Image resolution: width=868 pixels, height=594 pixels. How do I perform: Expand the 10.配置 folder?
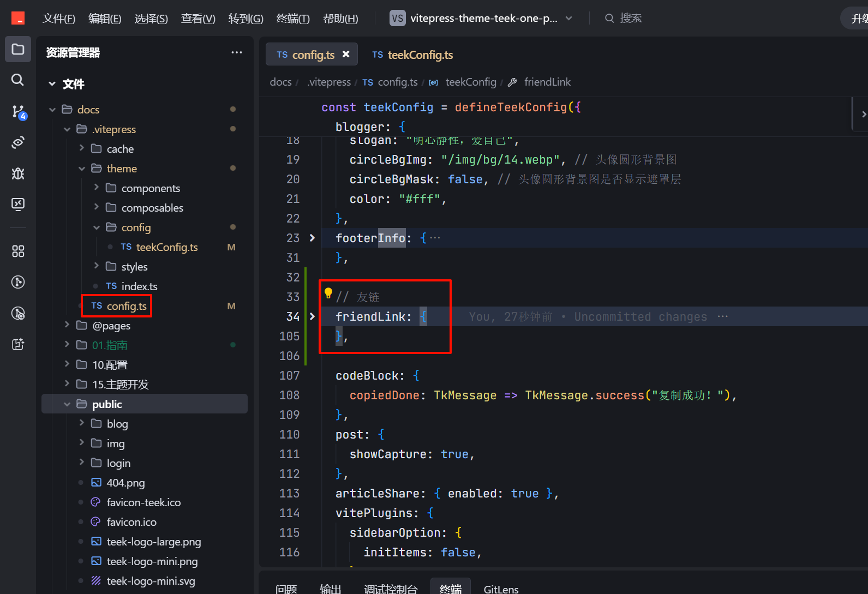pos(67,364)
